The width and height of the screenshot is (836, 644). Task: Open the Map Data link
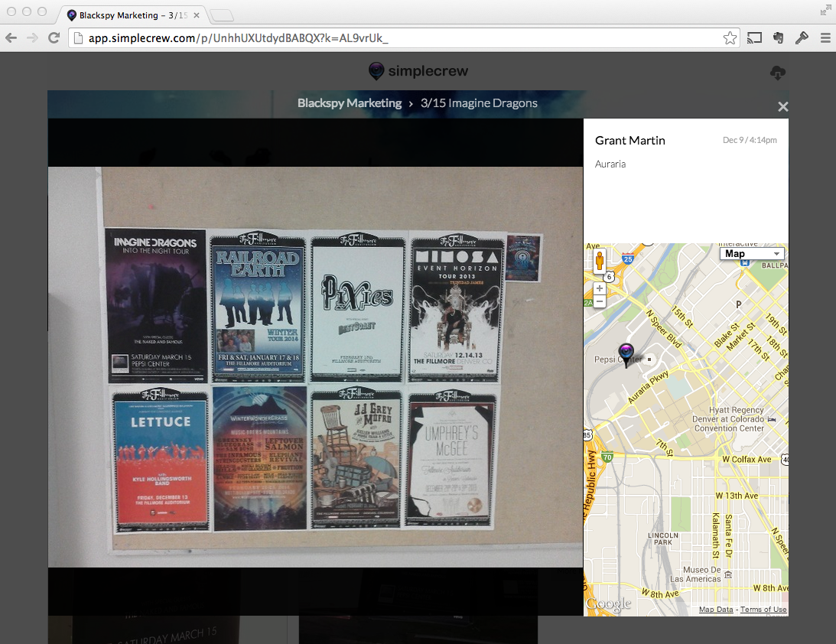click(716, 610)
